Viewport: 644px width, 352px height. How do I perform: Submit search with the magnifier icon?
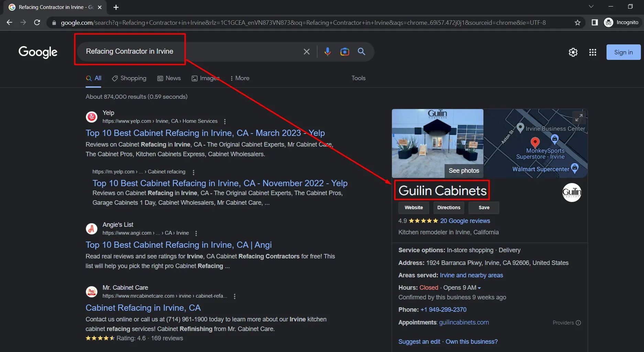pyautogui.click(x=361, y=52)
